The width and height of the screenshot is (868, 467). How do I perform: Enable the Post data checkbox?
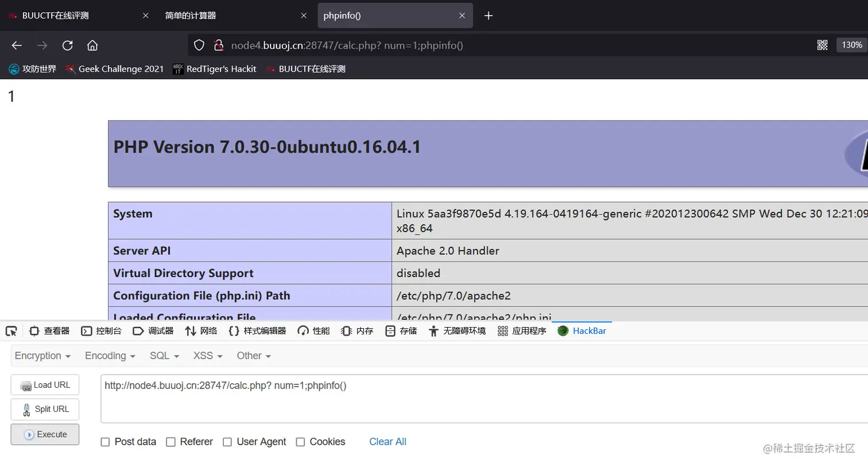pos(105,442)
